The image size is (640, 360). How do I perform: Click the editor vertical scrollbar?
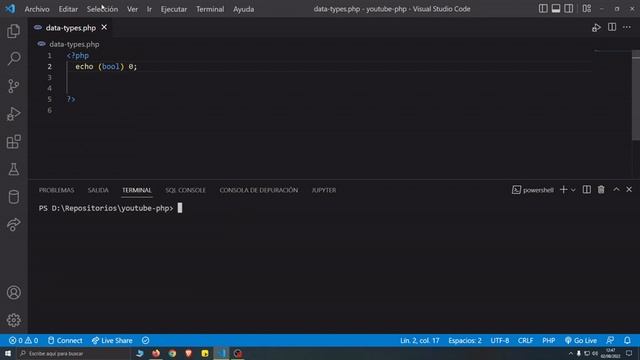pos(636,96)
